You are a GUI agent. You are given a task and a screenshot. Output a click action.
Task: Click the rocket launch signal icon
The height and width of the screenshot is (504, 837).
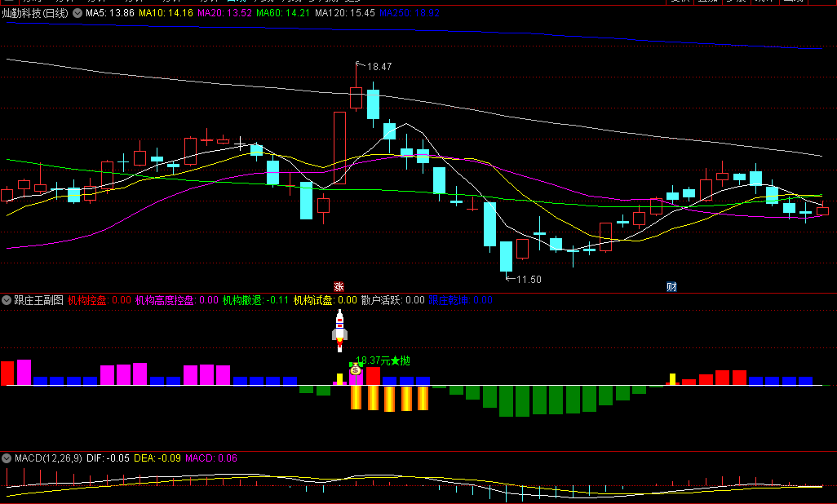(x=339, y=330)
